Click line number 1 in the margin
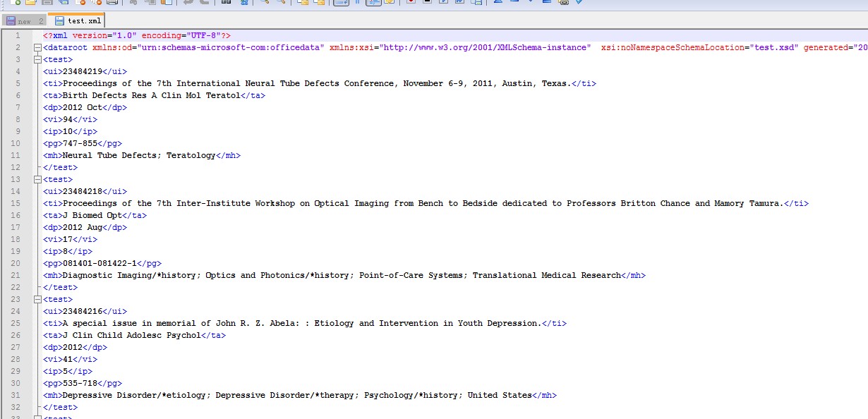This screenshot has width=868, height=419. pos(18,35)
